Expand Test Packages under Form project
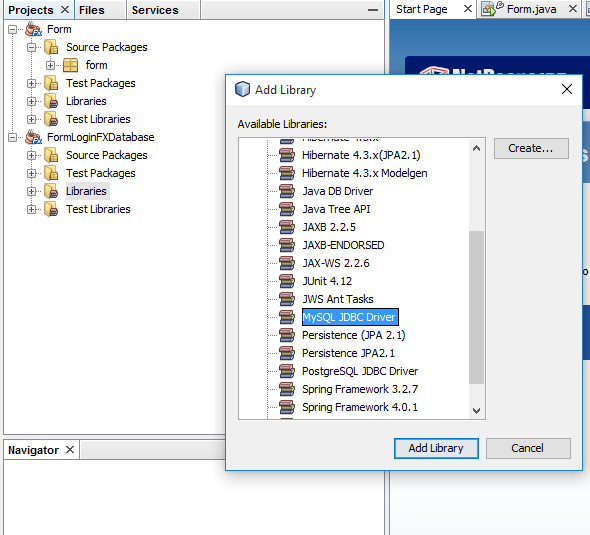 (32, 83)
